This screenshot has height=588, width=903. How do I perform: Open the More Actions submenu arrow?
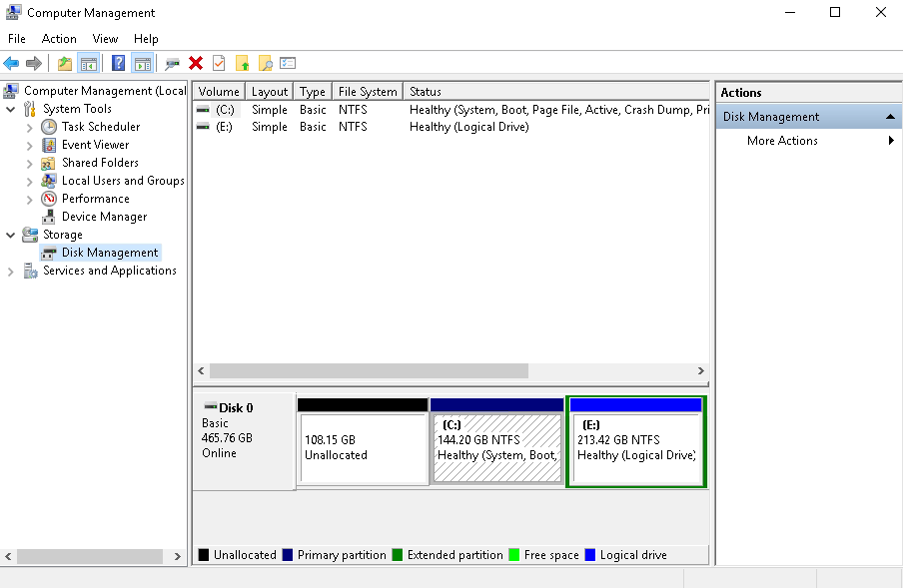(891, 141)
